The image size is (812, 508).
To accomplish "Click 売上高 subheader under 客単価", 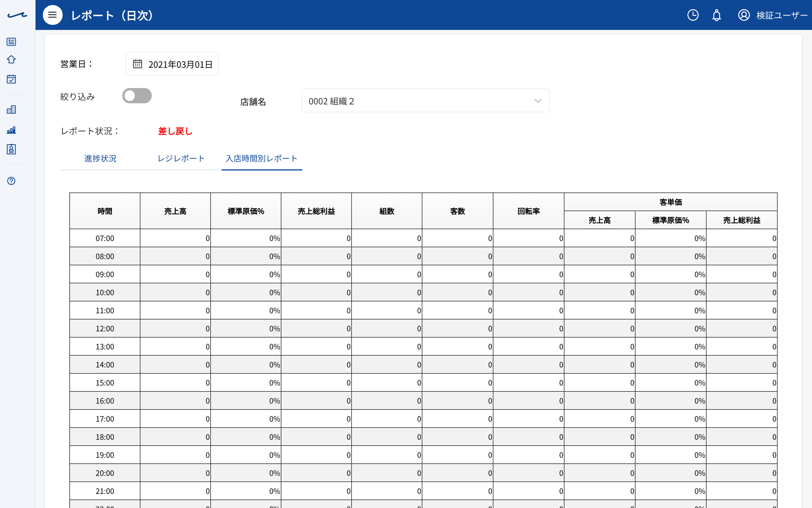I will pyautogui.click(x=600, y=220).
